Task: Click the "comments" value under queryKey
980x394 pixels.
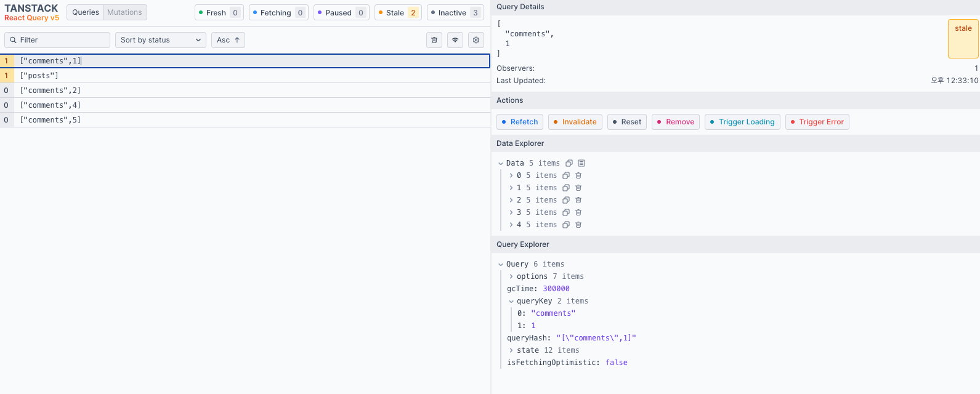Action: pos(553,313)
